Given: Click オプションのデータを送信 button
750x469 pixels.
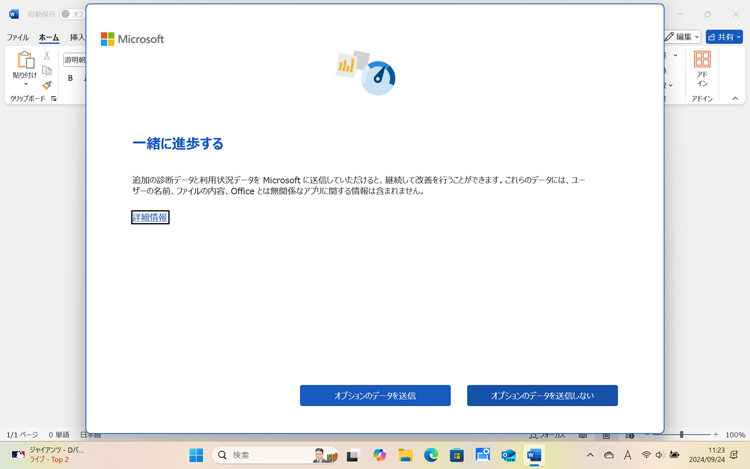Looking at the screenshot, I should 375,396.
